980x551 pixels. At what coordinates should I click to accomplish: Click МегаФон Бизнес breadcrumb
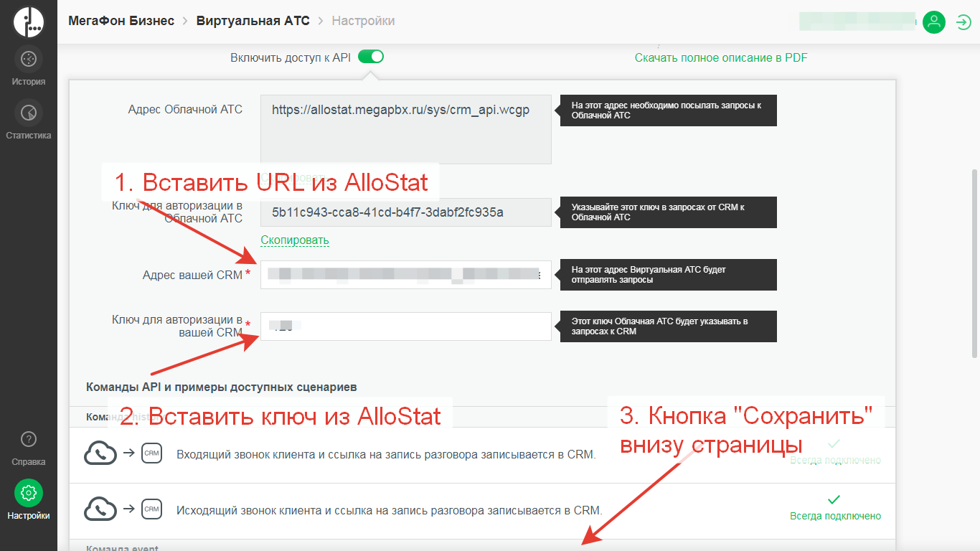click(x=121, y=21)
